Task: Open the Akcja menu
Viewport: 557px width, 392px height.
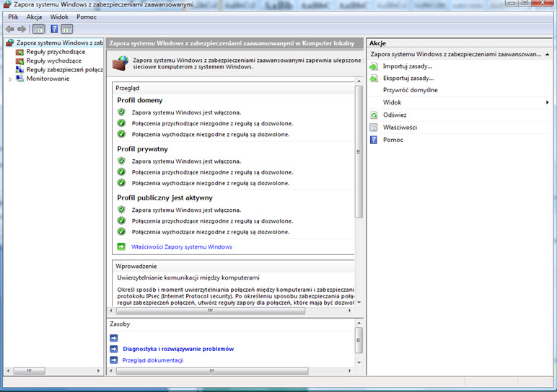Action: coord(34,17)
